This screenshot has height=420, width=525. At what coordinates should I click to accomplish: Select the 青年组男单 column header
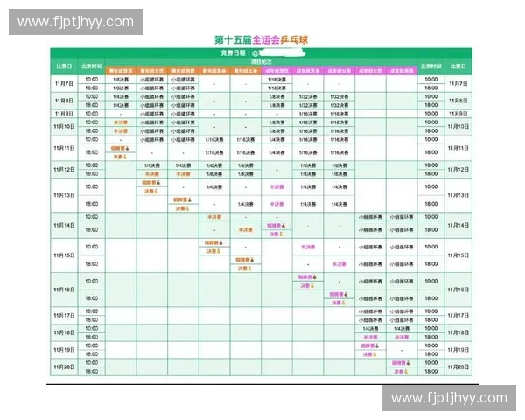point(214,71)
